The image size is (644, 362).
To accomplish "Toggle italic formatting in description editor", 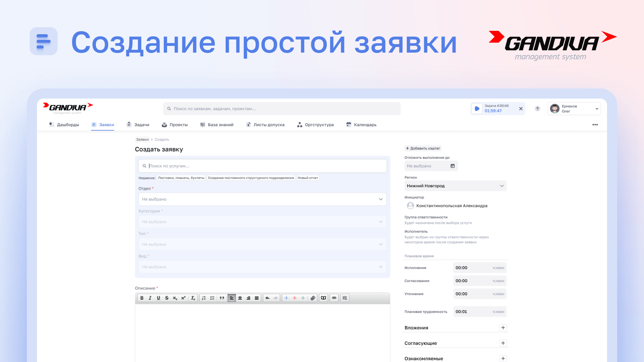I will click(150, 298).
